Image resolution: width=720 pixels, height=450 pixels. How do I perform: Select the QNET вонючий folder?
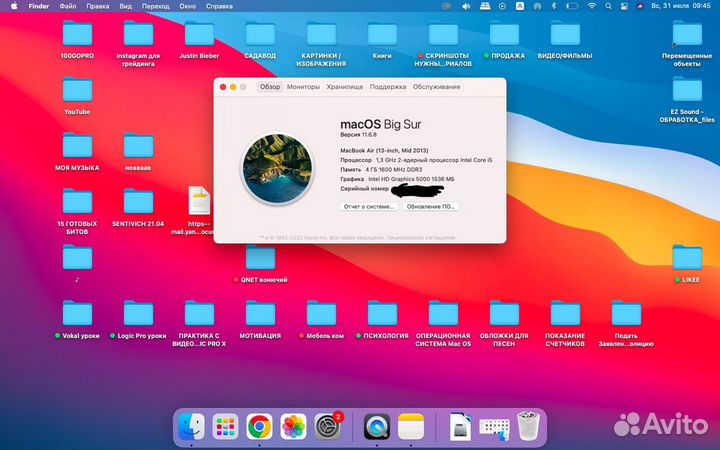click(x=260, y=258)
